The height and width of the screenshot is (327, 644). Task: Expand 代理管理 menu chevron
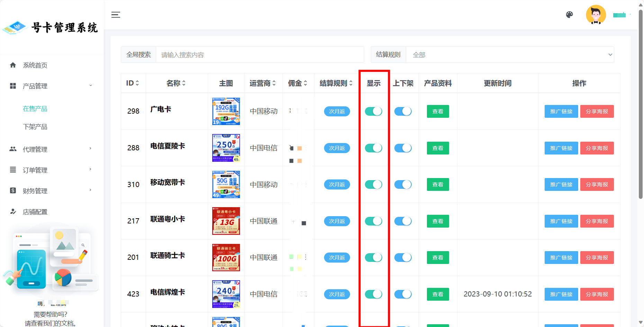point(91,149)
